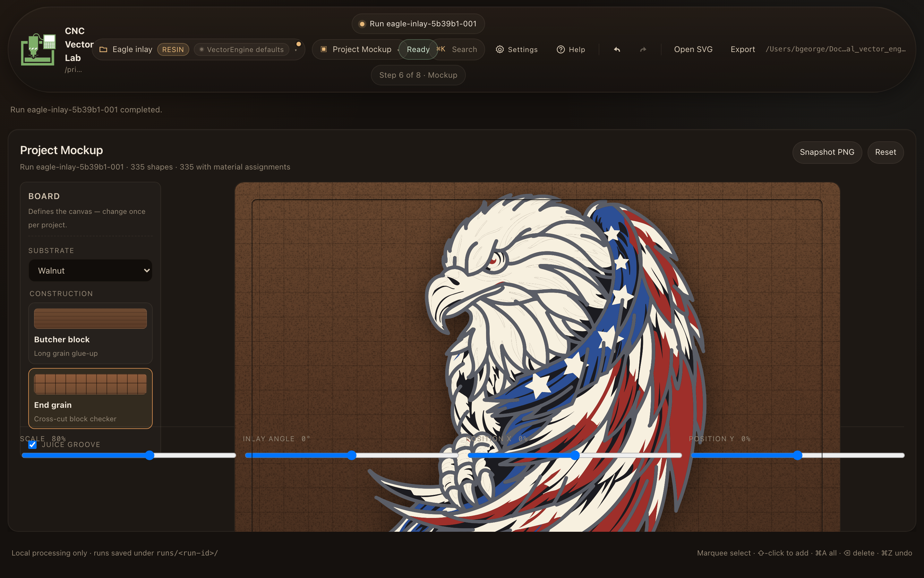Image resolution: width=924 pixels, height=578 pixels.
Task: Click the Reset button
Action: (886, 152)
